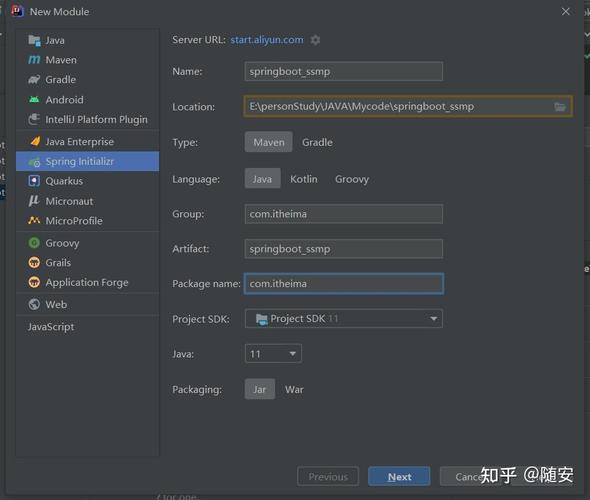This screenshot has height=500, width=590.
Task: Select Spring Initializr entry
Action: [88, 161]
